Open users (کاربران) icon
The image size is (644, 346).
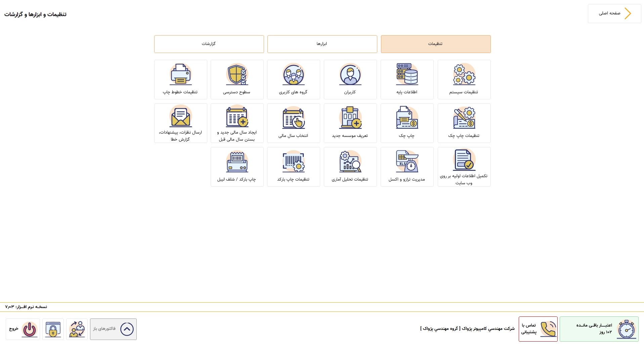pyautogui.click(x=350, y=74)
